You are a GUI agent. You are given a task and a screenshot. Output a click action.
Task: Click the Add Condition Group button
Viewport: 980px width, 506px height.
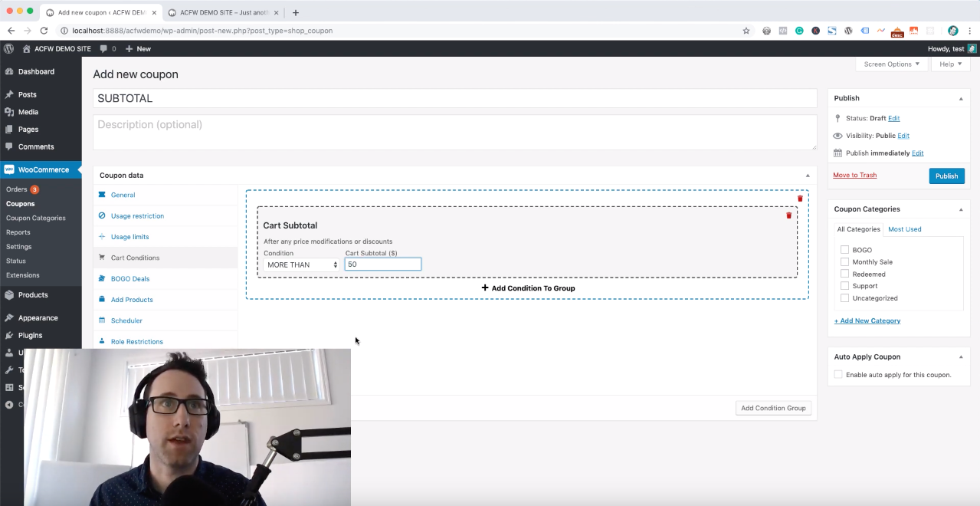point(773,408)
